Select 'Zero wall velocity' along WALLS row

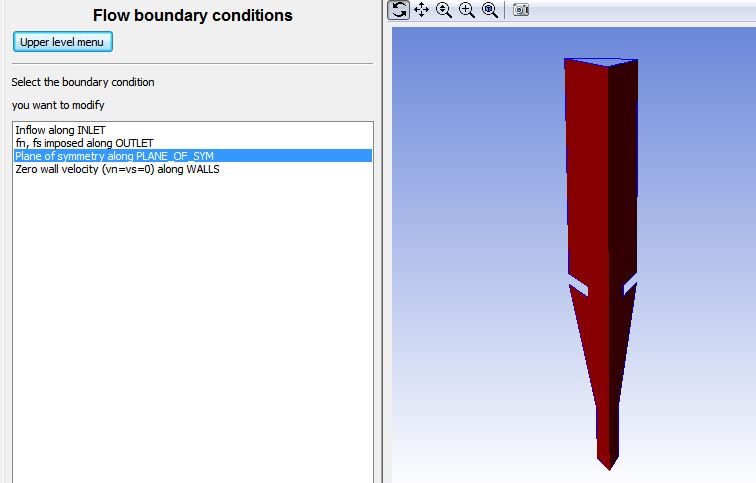(193, 169)
